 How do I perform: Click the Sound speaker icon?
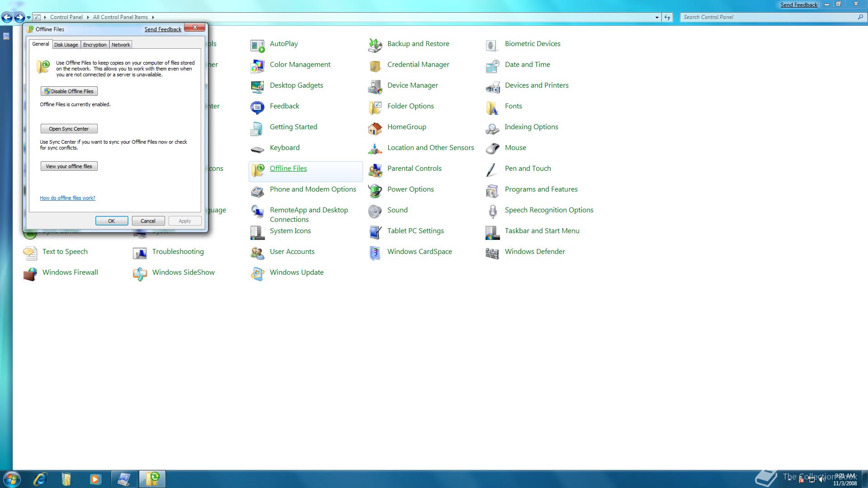coord(375,211)
